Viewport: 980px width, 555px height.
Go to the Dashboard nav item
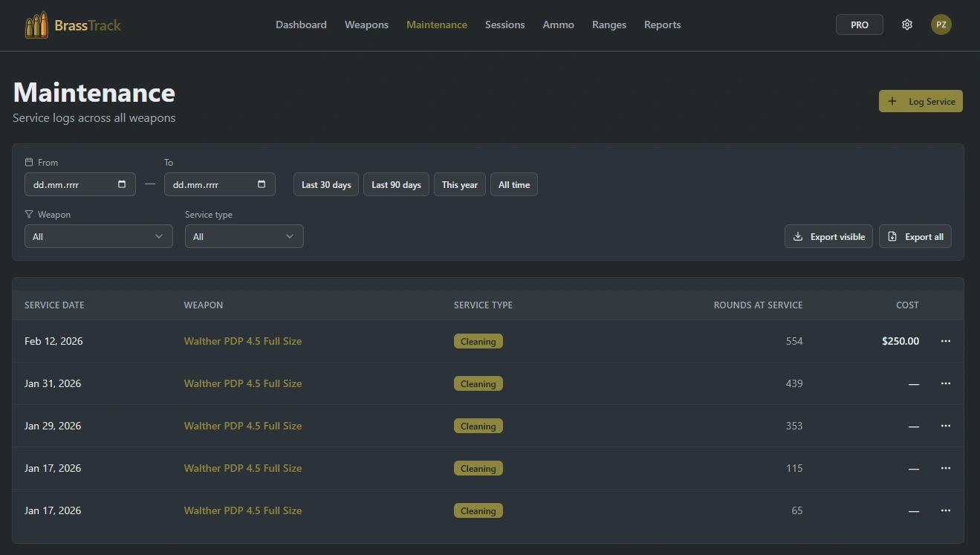pyautogui.click(x=301, y=25)
